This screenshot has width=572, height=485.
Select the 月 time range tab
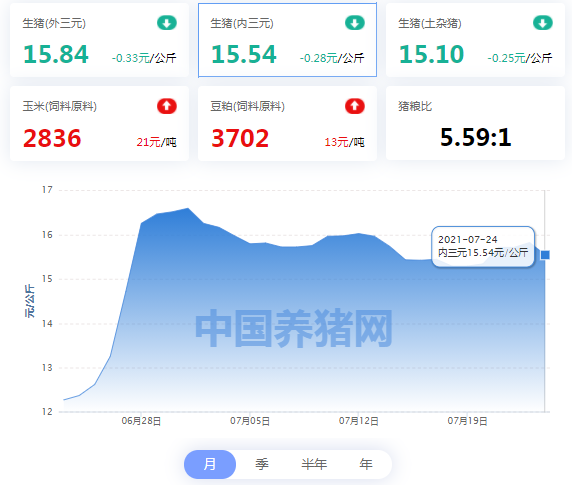(x=210, y=464)
